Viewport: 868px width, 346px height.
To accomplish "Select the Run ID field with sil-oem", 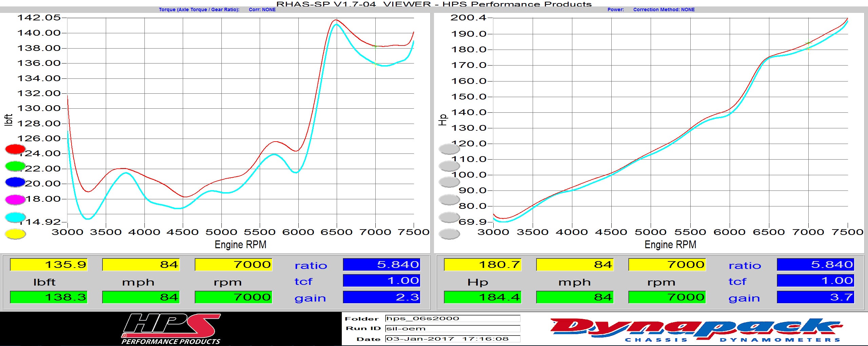I will tap(452, 329).
